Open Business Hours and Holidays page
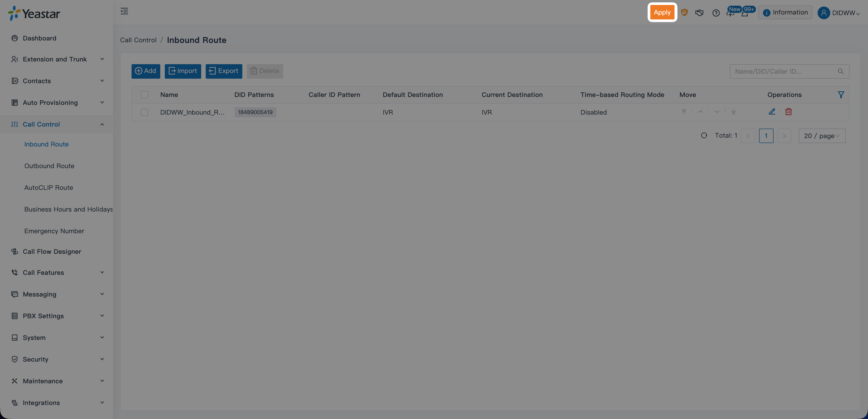The image size is (868, 419). 68,209
